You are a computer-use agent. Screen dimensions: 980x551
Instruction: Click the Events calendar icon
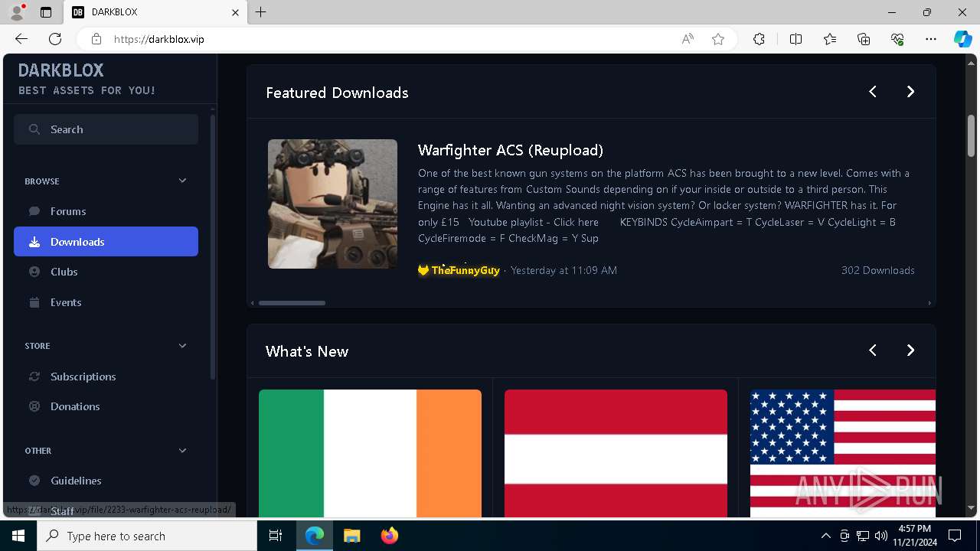[x=34, y=302]
